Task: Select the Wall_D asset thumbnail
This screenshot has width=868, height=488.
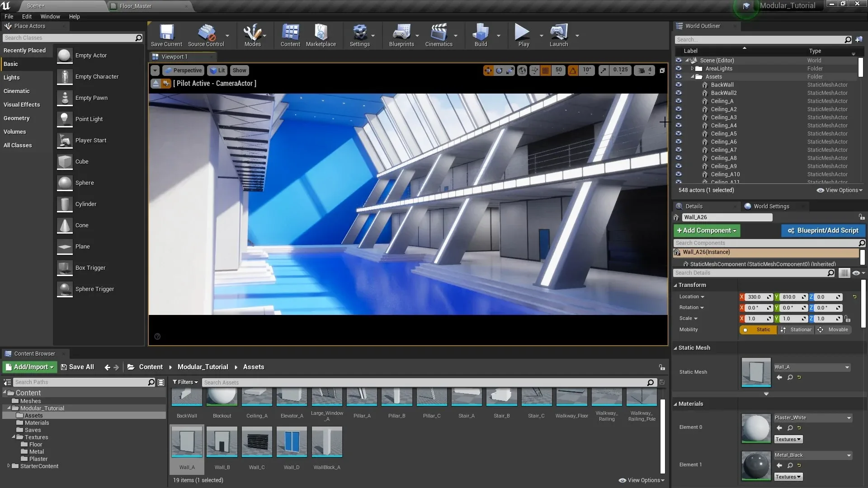Action: (292, 441)
